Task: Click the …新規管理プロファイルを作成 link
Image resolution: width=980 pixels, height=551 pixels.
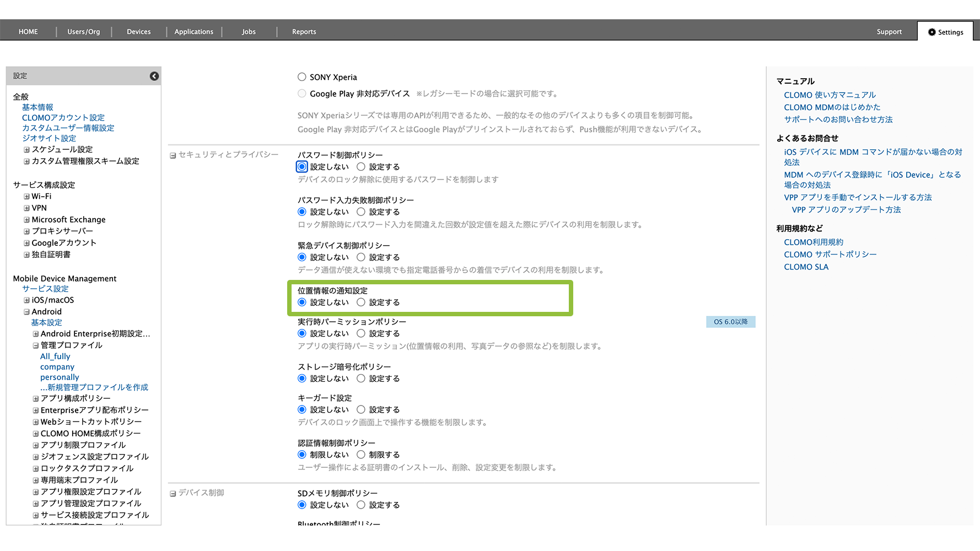Action: tap(94, 387)
